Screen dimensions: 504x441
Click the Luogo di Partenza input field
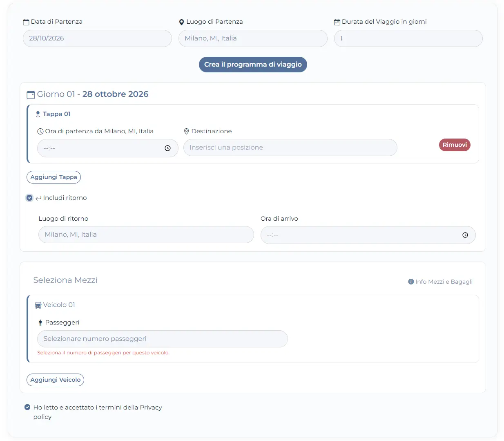253,38
